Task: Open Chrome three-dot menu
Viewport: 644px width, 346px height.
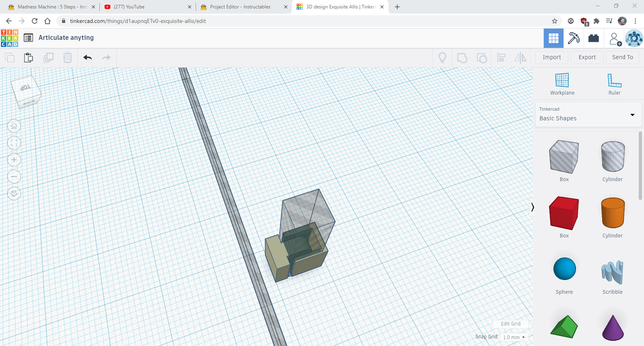Action: pyautogui.click(x=635, y=21)
